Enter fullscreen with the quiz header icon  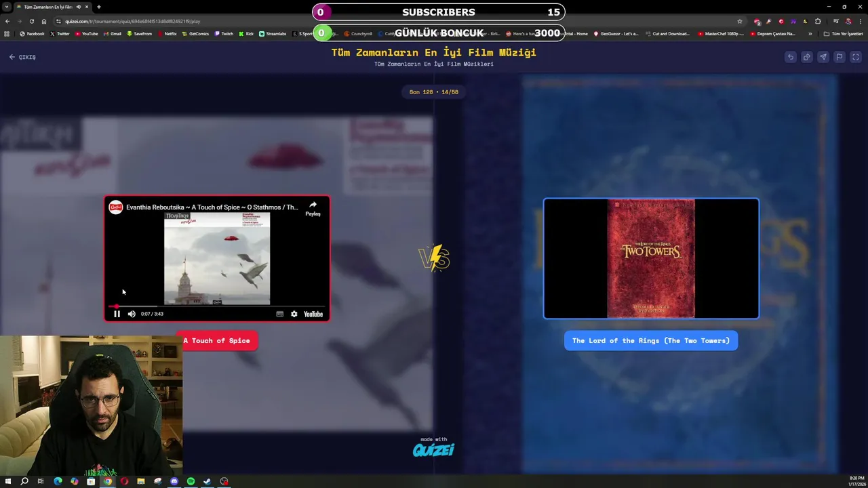856,57
